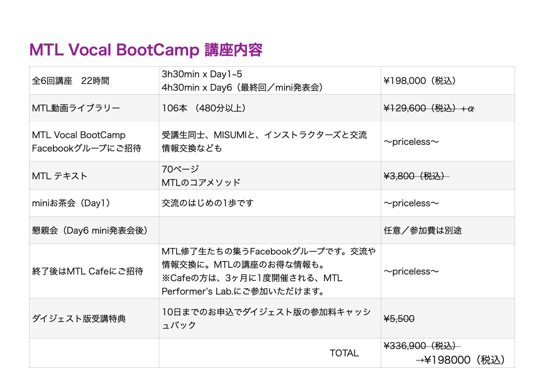Select the price '¥198,000（税込）' in the first row
This screenshot has height=392, width=537.
pos(420,81)
